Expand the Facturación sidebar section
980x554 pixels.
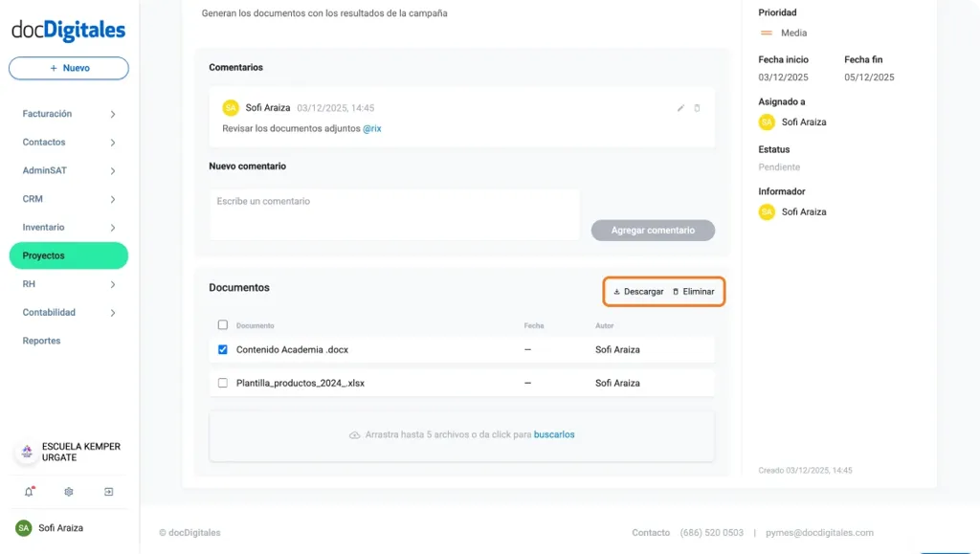click(x=67, y=113)
